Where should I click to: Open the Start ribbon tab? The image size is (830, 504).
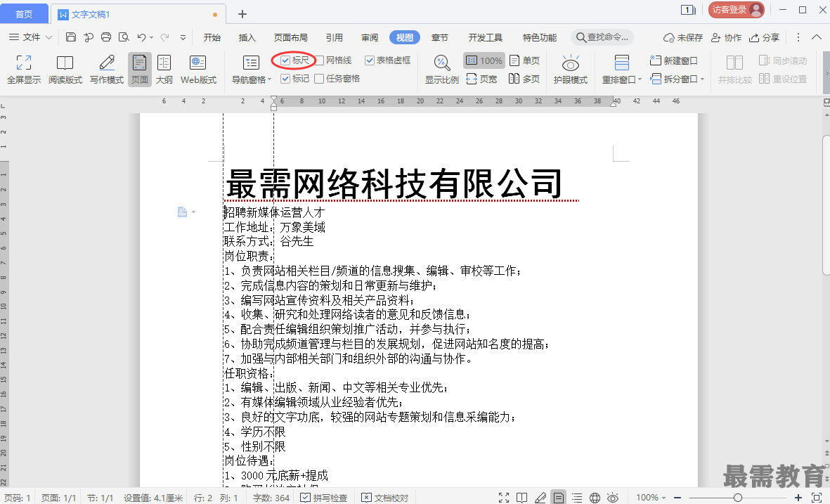(212, 37)
